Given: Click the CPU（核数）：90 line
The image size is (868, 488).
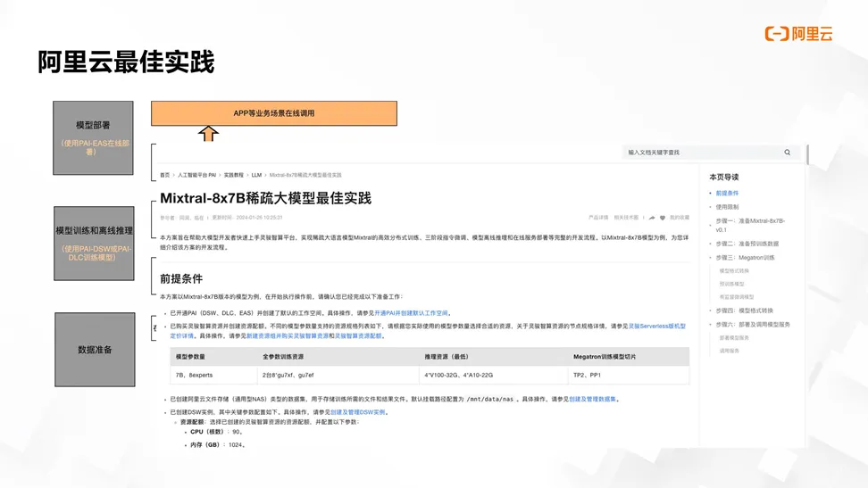Looking at the screenshot, I should coord(215,432).
